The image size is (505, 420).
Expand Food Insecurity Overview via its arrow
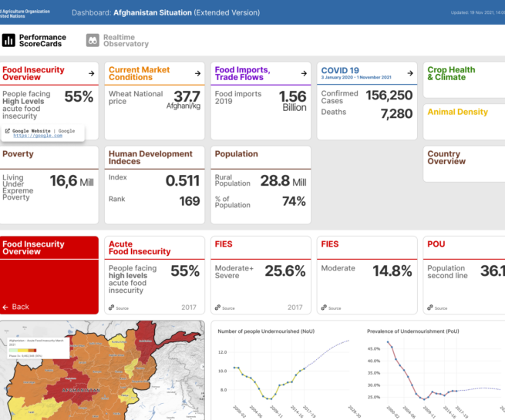tap(92, 74)
